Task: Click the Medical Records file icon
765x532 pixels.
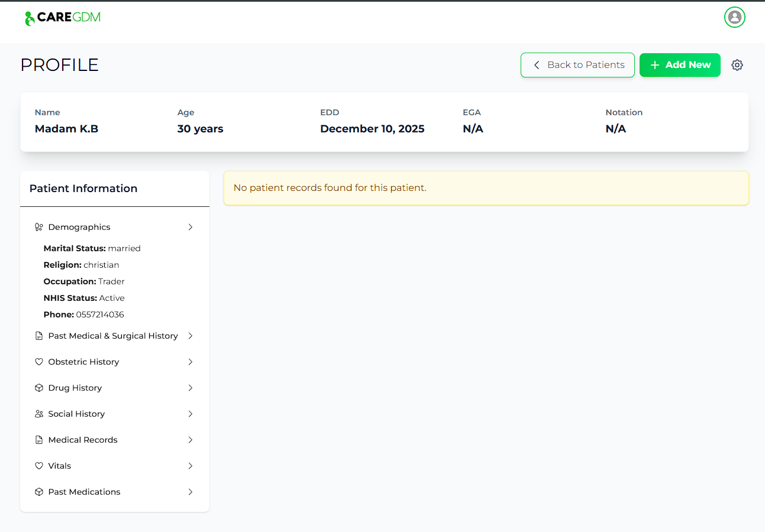Action: [38, 440]
